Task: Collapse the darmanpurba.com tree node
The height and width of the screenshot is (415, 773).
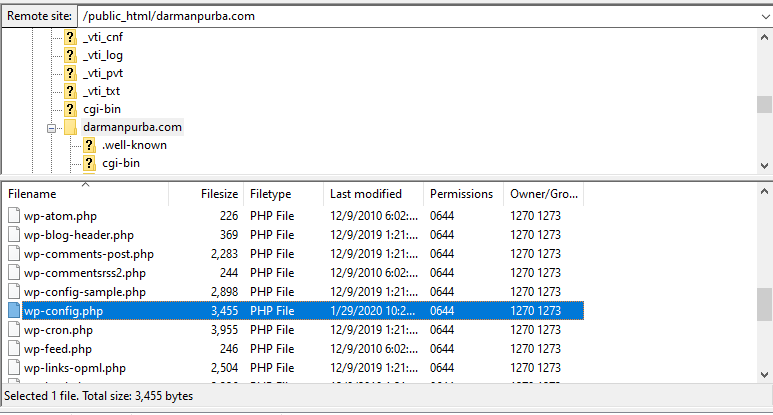Action: 51,128
